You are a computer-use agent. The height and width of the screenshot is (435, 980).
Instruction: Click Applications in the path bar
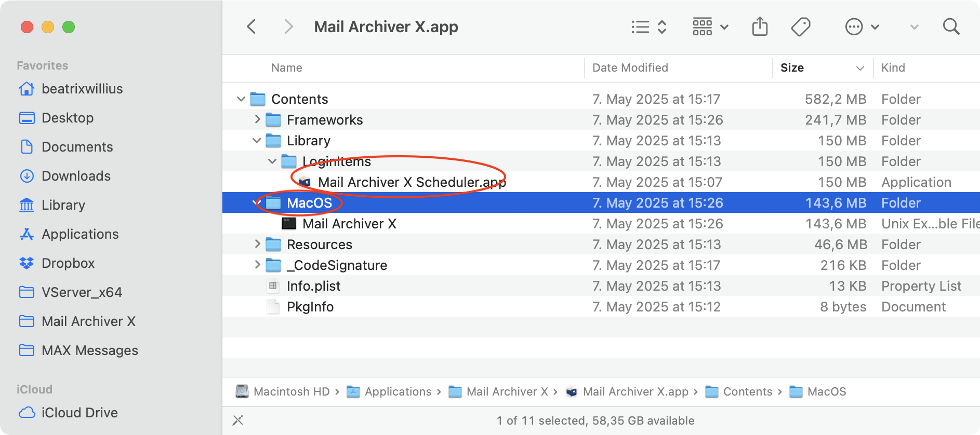[389, 391]
